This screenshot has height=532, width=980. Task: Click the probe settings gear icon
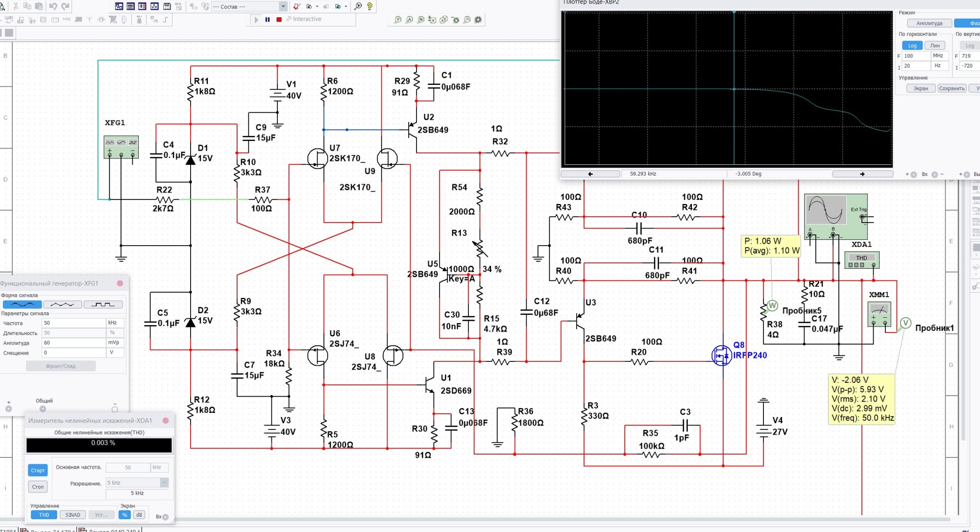pyautogui.click(x=478, y=20)
